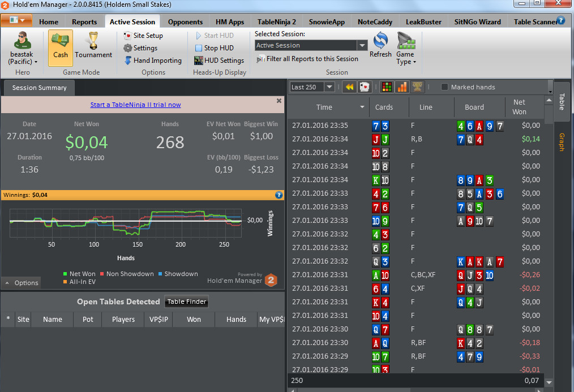Click the blue Showdown legend swatch

tap(160, 274)
